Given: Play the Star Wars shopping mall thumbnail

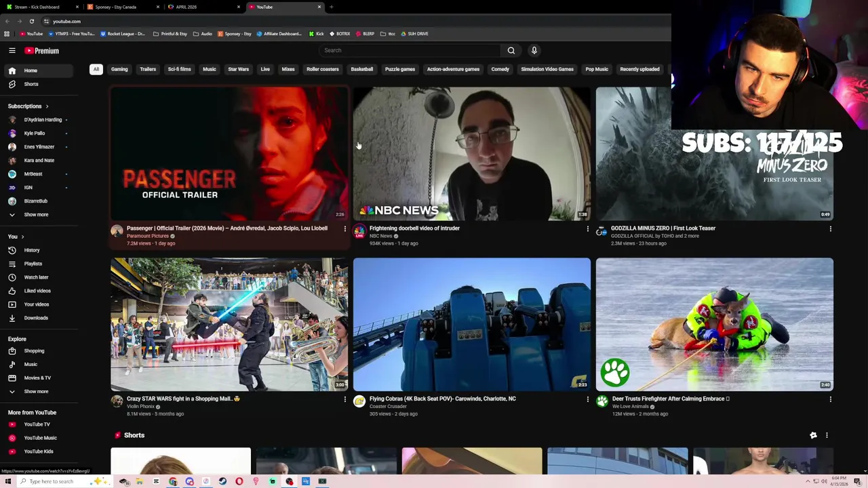Looking at the screenshot, I should [229, 324].
